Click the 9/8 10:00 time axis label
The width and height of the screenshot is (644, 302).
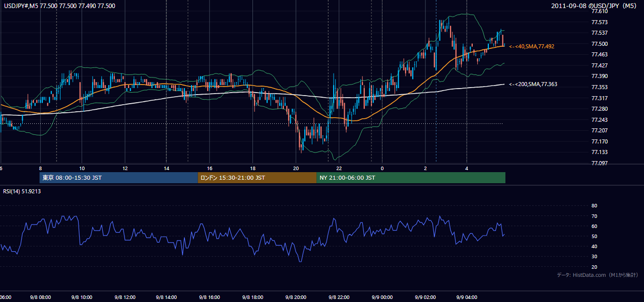[x=81, y=297]
